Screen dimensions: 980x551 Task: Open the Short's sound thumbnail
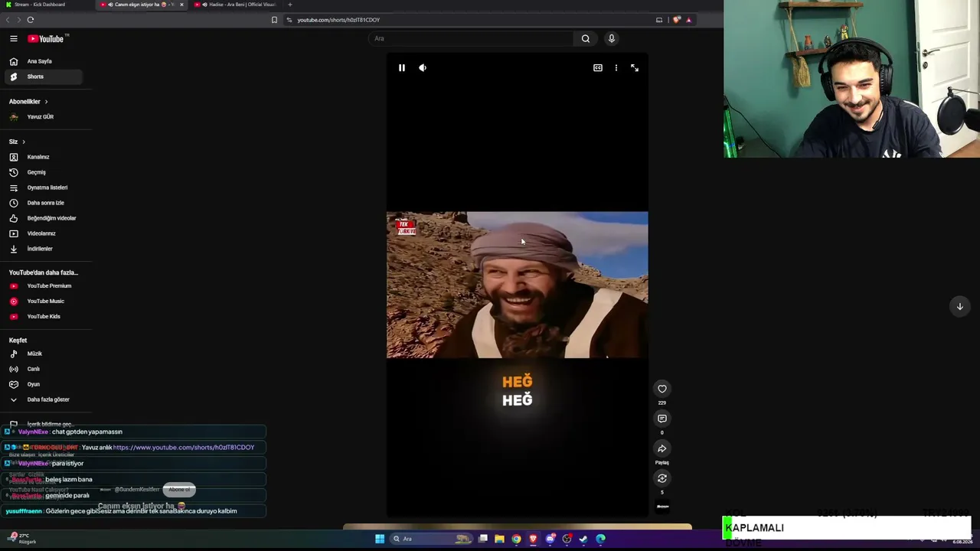(662, 507)
